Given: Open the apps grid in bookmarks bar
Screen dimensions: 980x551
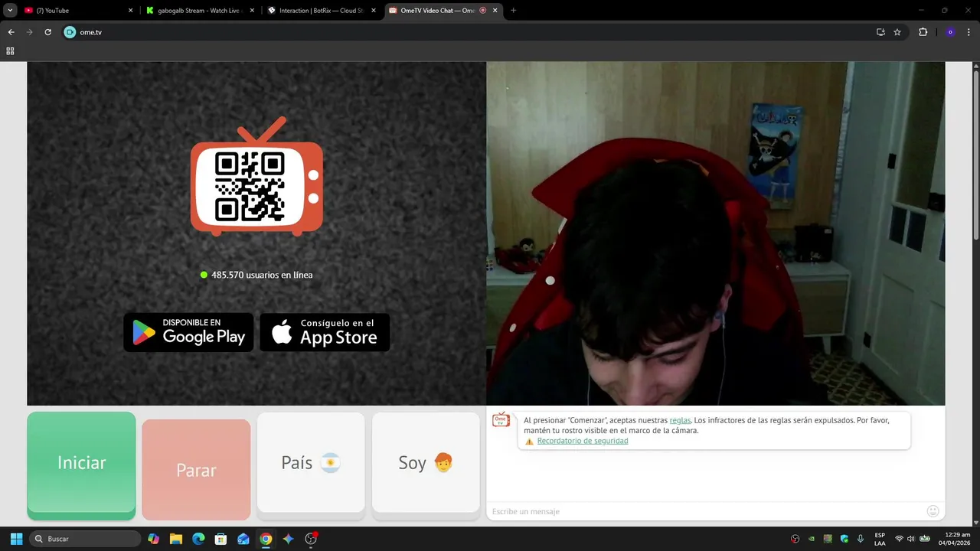Looking at the screenshot, I should point(10,51).
